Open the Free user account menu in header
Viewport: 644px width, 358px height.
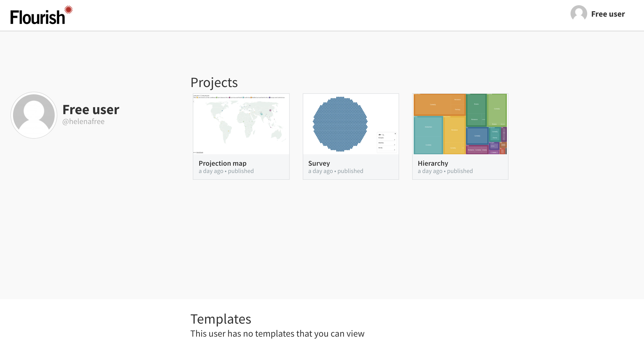[x=608, y=14]
